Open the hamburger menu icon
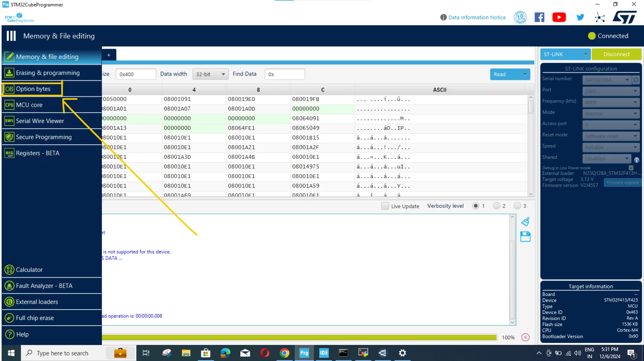This screenshot has height=361, width=644. click(x=11, y=36)
